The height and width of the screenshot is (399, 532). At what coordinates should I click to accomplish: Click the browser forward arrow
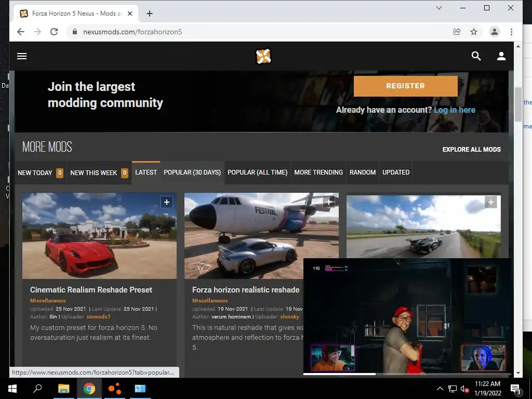click(37, 32)
